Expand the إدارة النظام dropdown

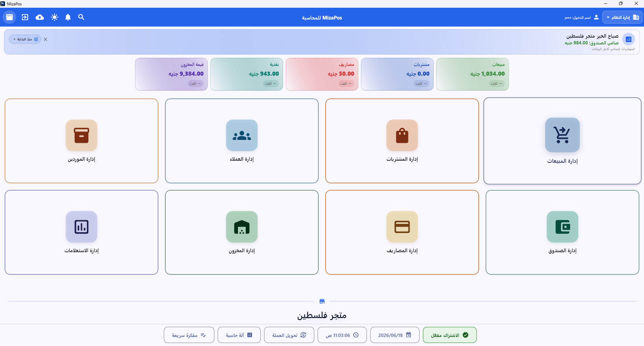pos(622,17)
